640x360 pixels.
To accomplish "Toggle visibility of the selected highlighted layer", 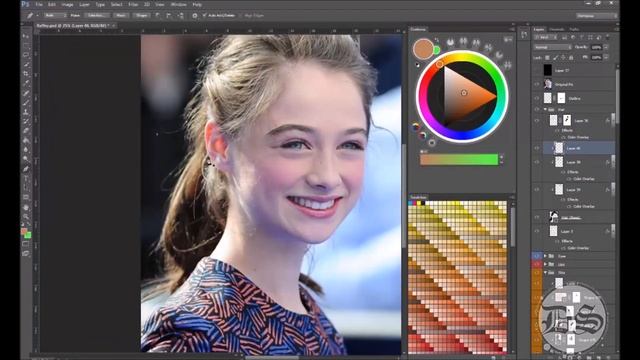I will 537,148.
